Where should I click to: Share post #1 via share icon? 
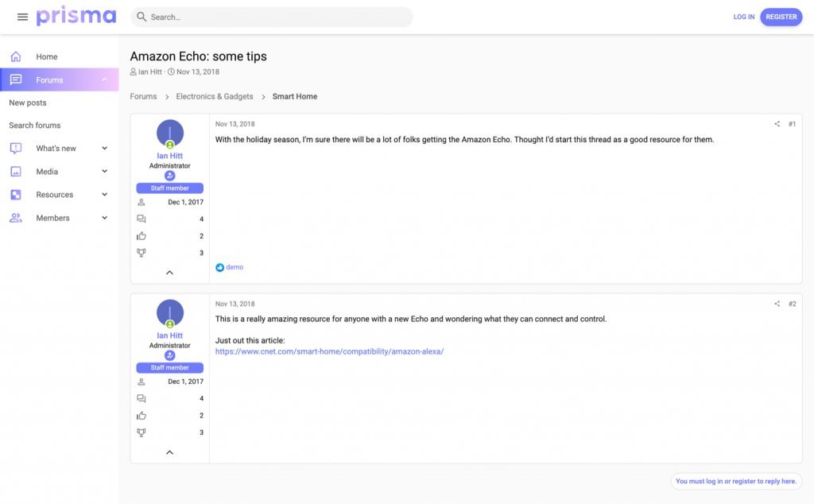tap(777, 124)
